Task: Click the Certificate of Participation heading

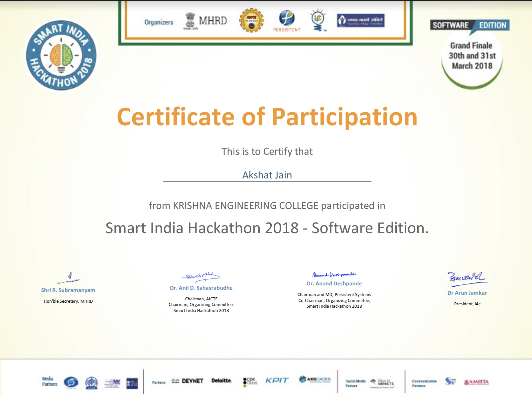Action: click(267, 117)
